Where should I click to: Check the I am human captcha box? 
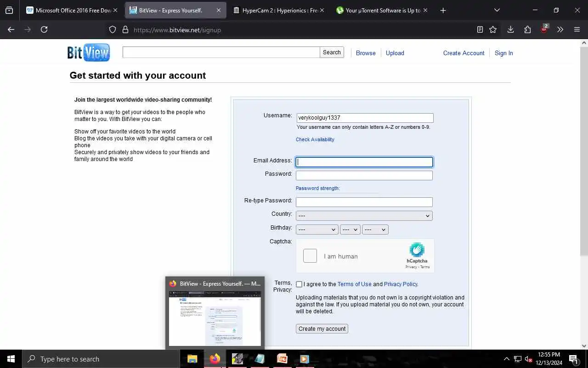point(310,256)
